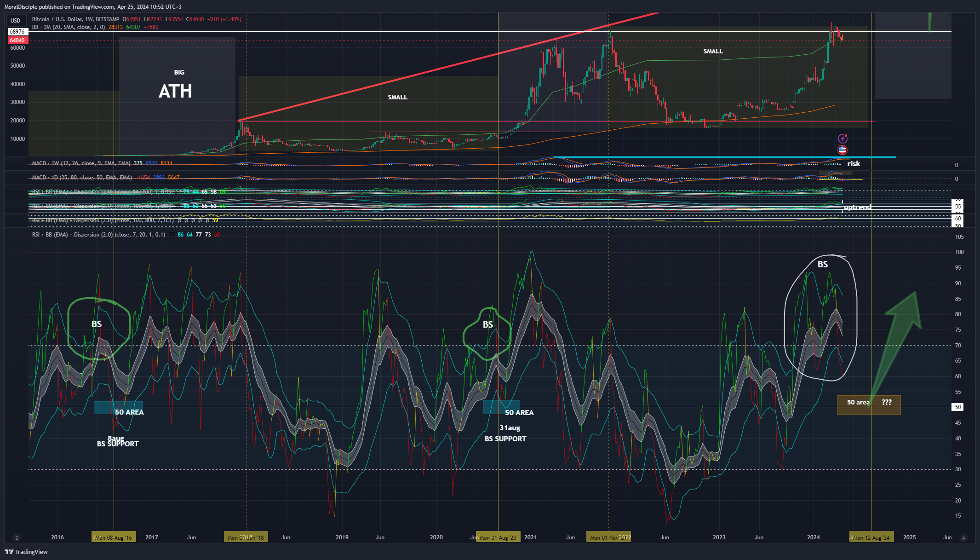Click the −910 (−1.40%) change value

pyautogui.click(x=224, y=19)
